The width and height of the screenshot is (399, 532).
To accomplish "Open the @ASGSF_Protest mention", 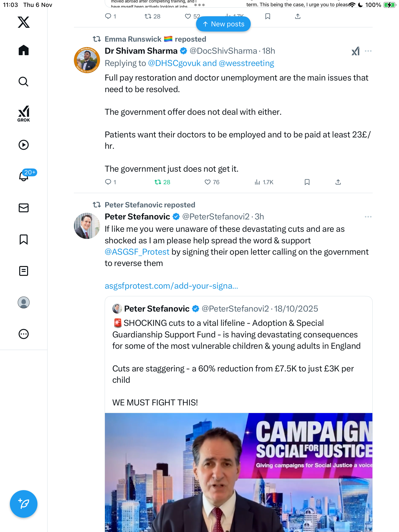I will pyautogui.click(x=137, y=252).
